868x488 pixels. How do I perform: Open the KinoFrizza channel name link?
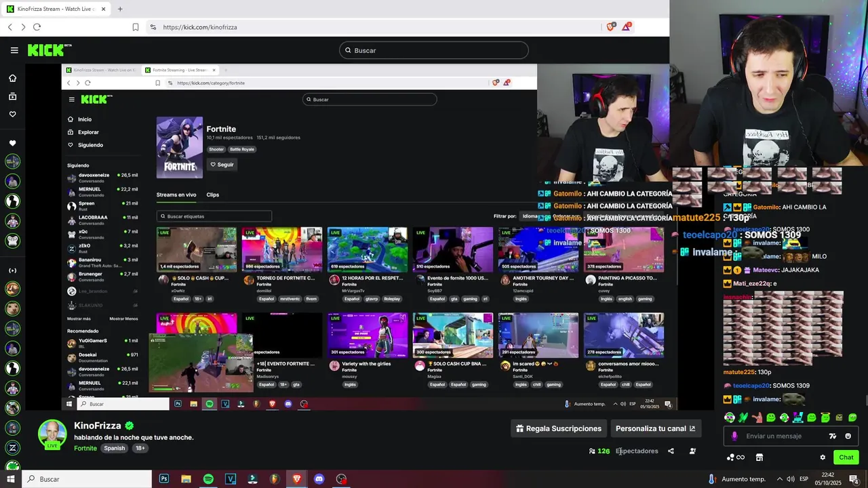click(98, 426)
